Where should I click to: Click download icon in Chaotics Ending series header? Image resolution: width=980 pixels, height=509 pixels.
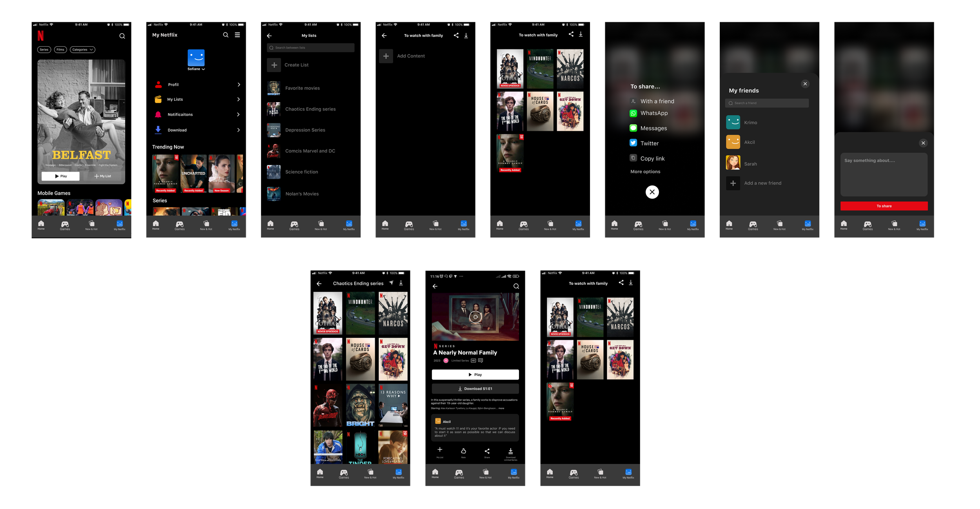pyautogui.click(x=401, y=283)
